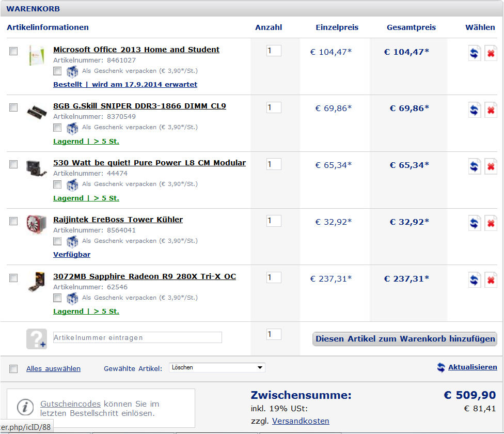Click gift wrap icon for G.Skill SNIPER RAM
This screenshot has height=434, width=504.
tap(72, 128)
